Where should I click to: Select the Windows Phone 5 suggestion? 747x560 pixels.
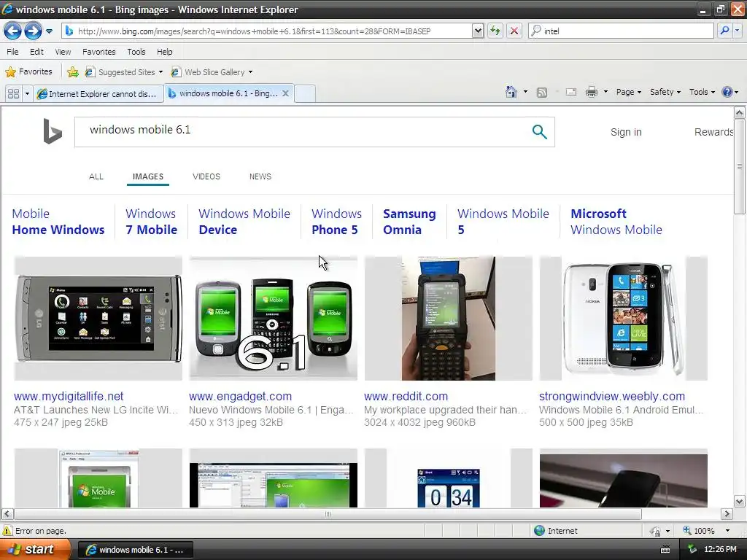pyautogui.click(x=336, y=222)
